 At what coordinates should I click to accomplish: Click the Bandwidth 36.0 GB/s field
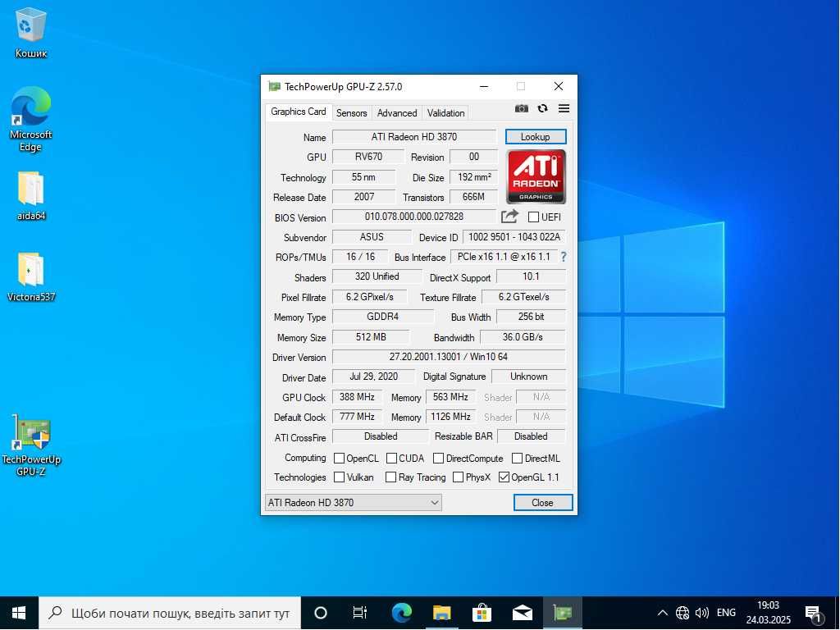pos(523,337)
